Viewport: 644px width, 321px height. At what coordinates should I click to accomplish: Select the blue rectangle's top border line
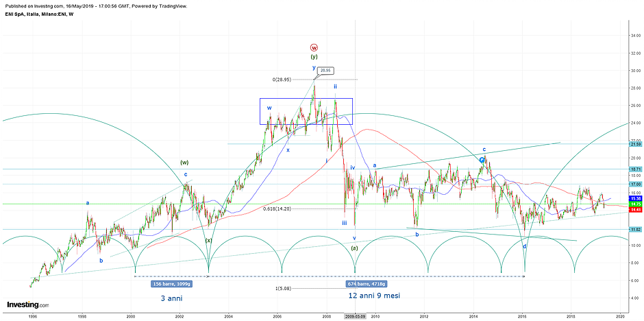[x=306, y=98]
